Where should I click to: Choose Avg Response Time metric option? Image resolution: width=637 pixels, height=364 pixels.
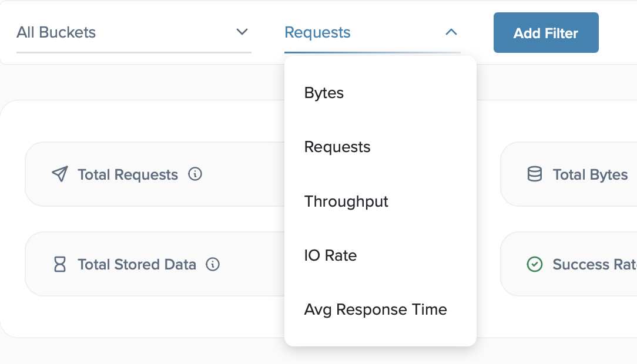[376, 309]
